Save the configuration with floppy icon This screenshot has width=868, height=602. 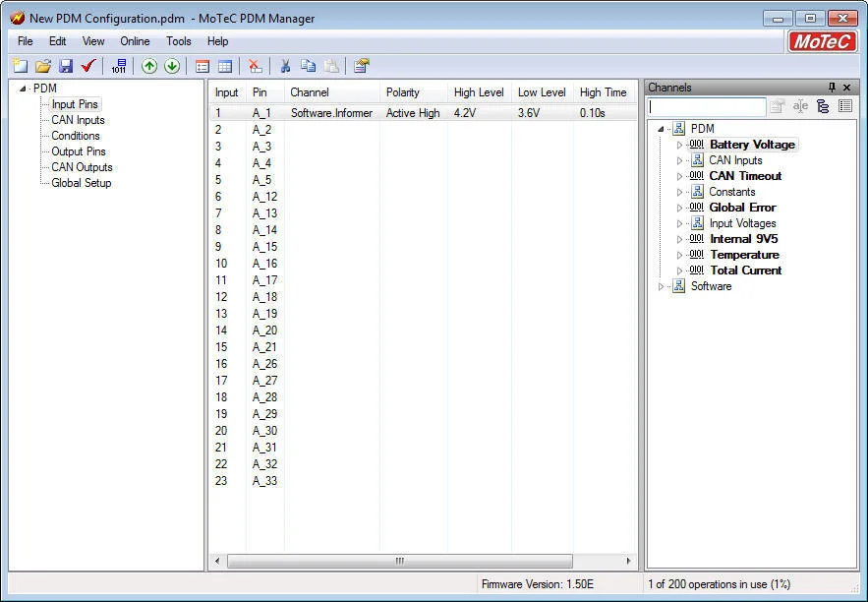point(66,67)
